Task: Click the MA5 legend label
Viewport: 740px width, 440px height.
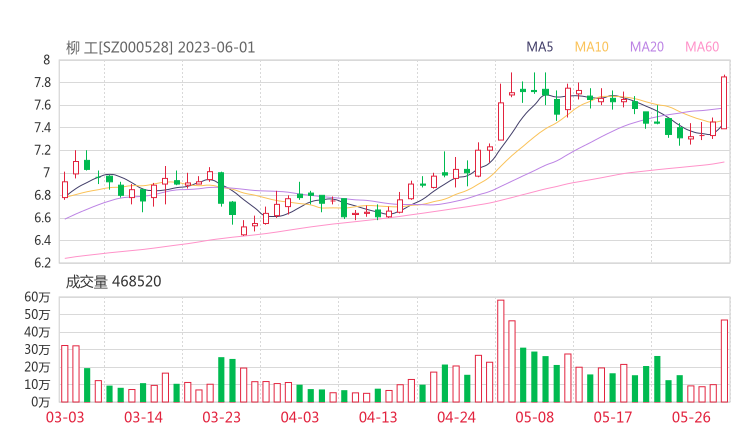Action: (539, 47)
